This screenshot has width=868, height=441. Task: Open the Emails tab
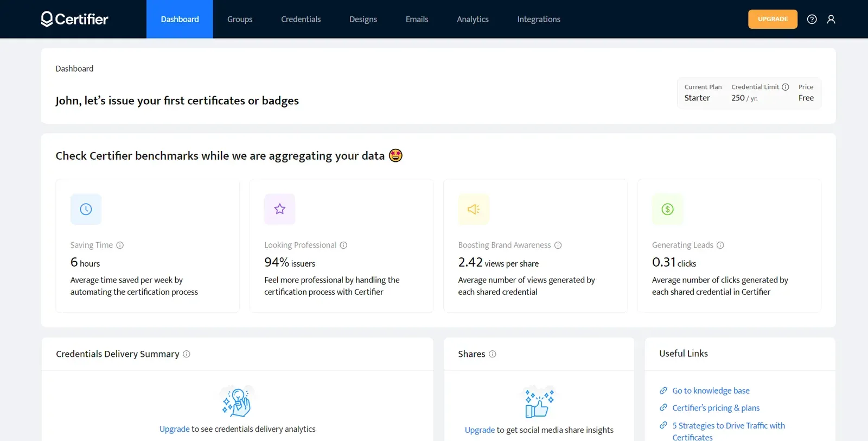pyautogui.click(x=417, y=19)
